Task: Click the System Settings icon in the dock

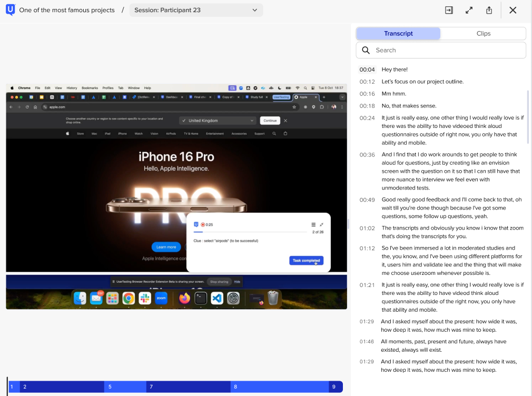Action: pyautogui.click(x=233, y=298)
